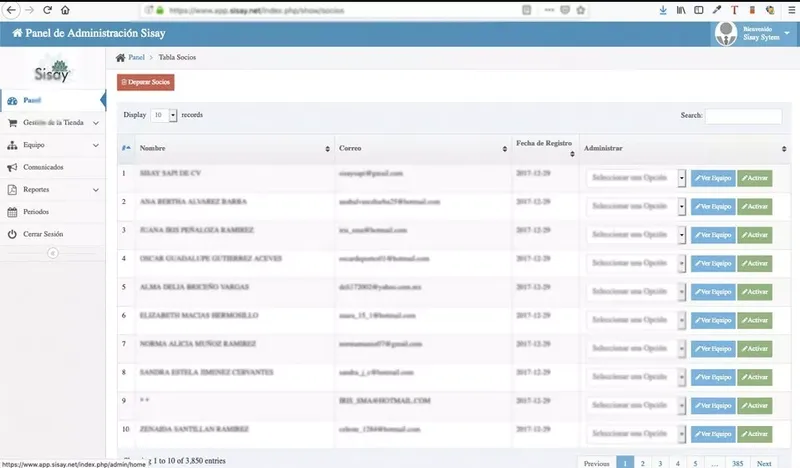Click the Sisay logo in sidebar

point(52,71)
